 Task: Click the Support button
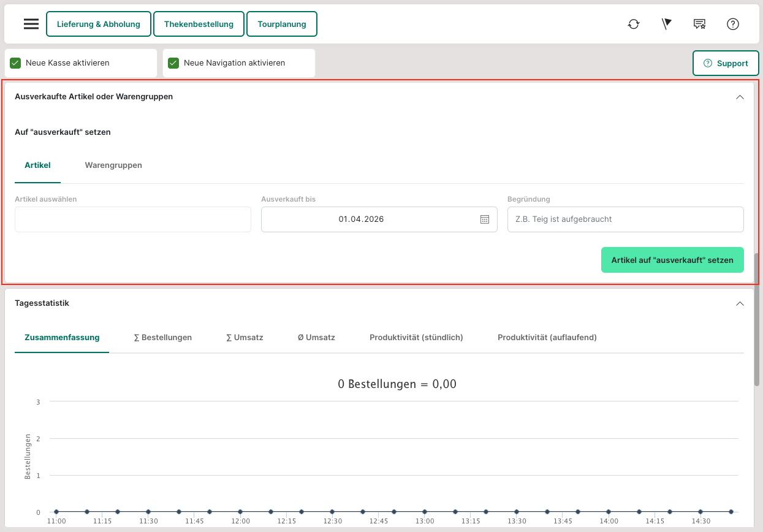726,63
